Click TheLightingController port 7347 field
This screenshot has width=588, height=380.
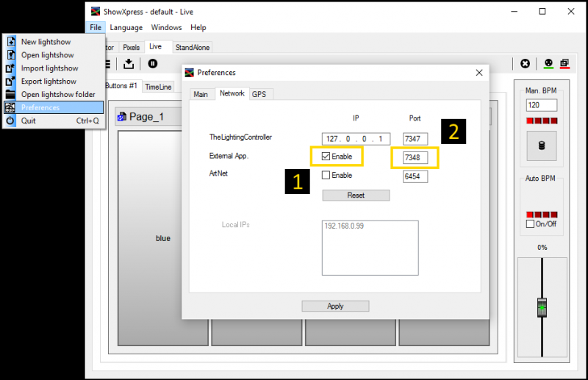(x=415, y=139)
